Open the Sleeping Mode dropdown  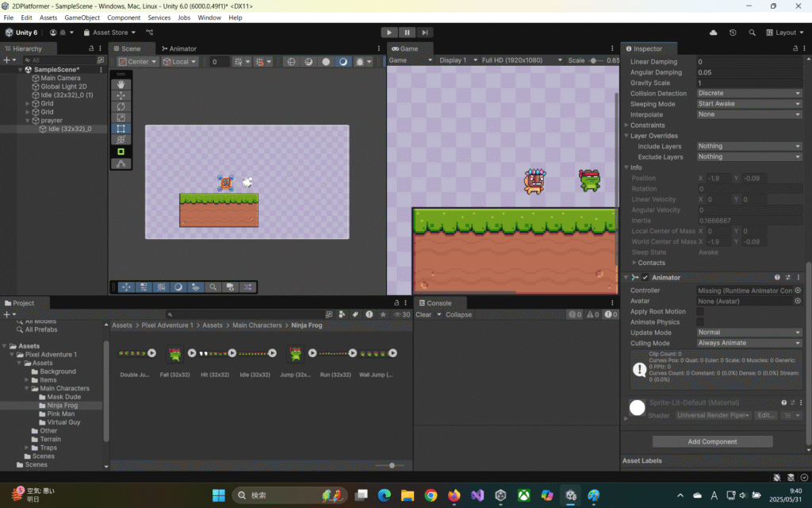(749, 104)
